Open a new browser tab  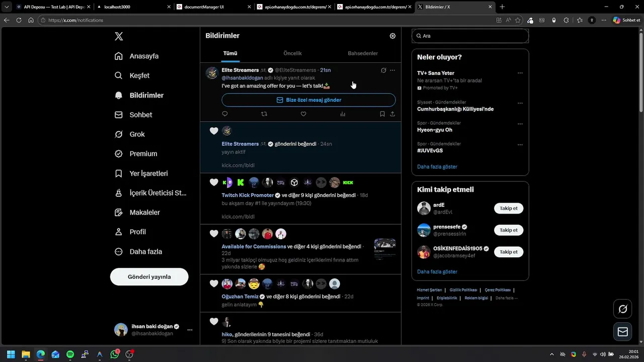[x=502, y=7]
